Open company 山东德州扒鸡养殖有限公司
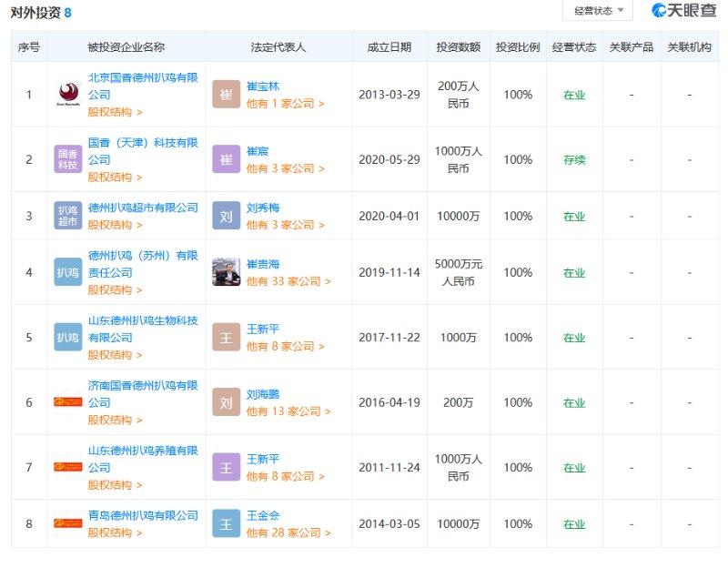728x568 pixels. pos(143,459)
